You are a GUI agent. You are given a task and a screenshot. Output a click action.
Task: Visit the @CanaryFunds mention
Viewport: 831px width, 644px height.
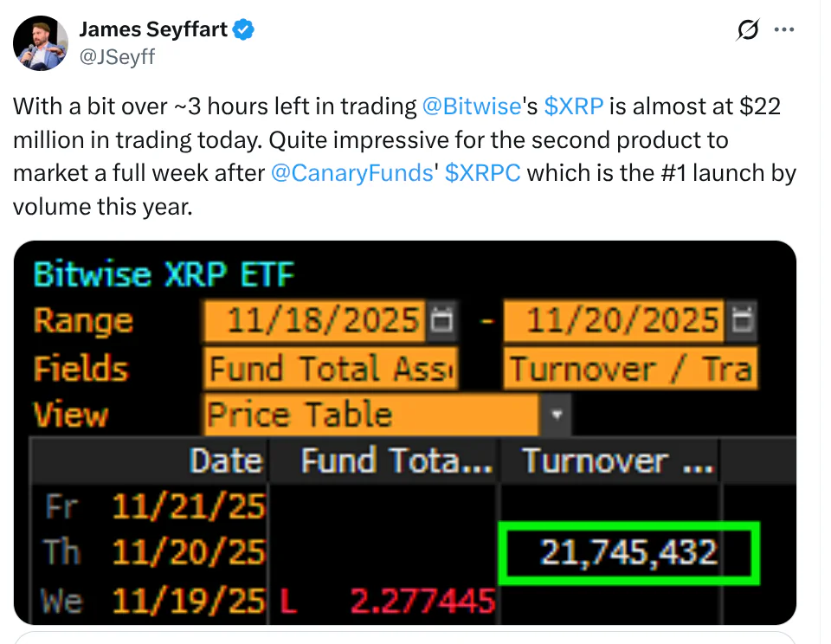(351, 172)
